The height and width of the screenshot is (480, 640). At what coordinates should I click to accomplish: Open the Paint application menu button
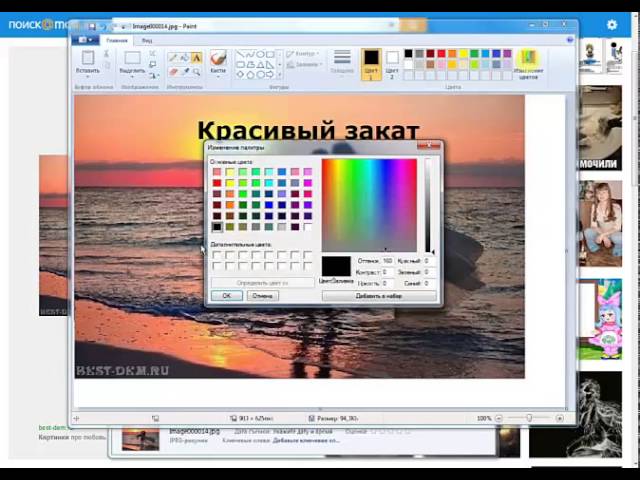[85, 40]
